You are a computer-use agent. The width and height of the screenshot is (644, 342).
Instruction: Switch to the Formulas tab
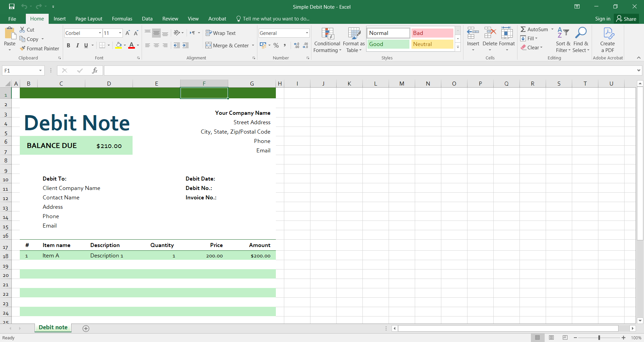point(122,19)
